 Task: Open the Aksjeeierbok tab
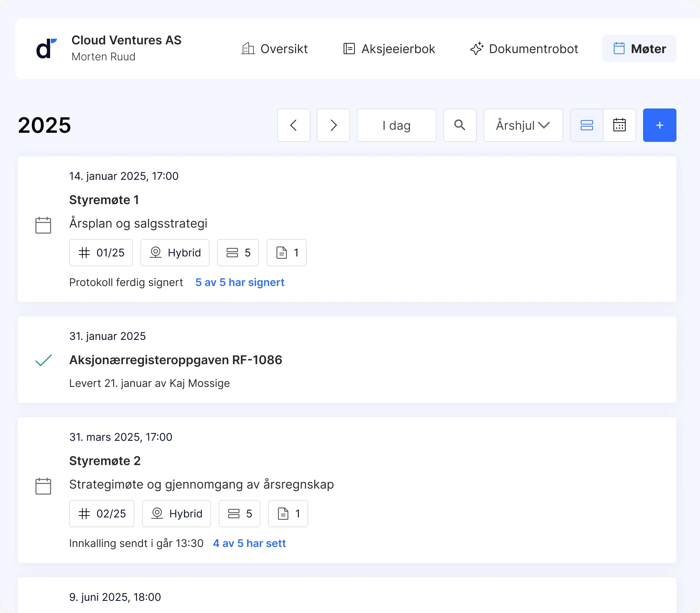[389, 49]
